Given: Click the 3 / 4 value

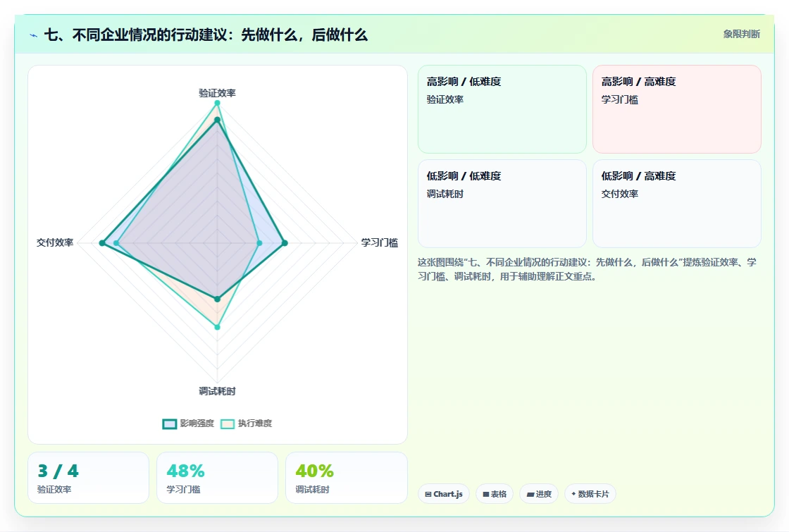Looking at the screenshot, I should 58,471.
